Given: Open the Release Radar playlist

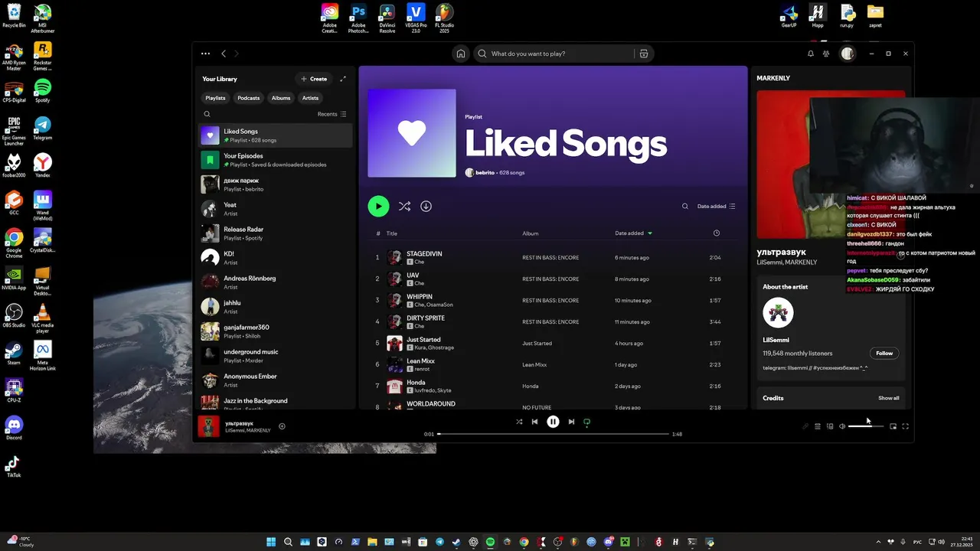Looking at the screenshot, I should (276, 233).
